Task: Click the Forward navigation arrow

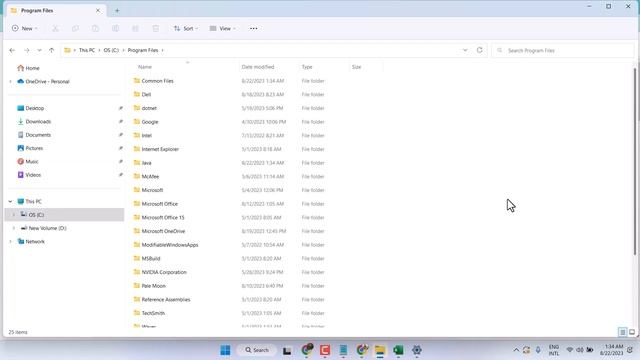Action: tap(27, 50)
